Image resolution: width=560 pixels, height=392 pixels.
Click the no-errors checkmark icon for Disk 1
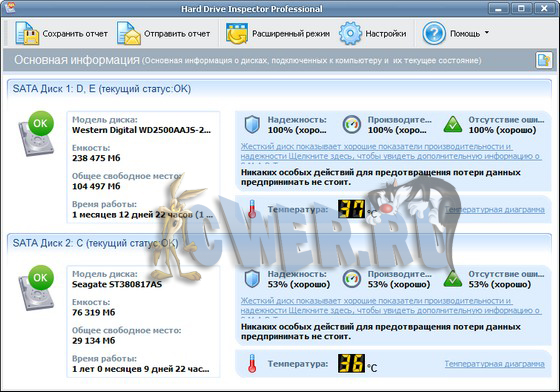point(452,125)
